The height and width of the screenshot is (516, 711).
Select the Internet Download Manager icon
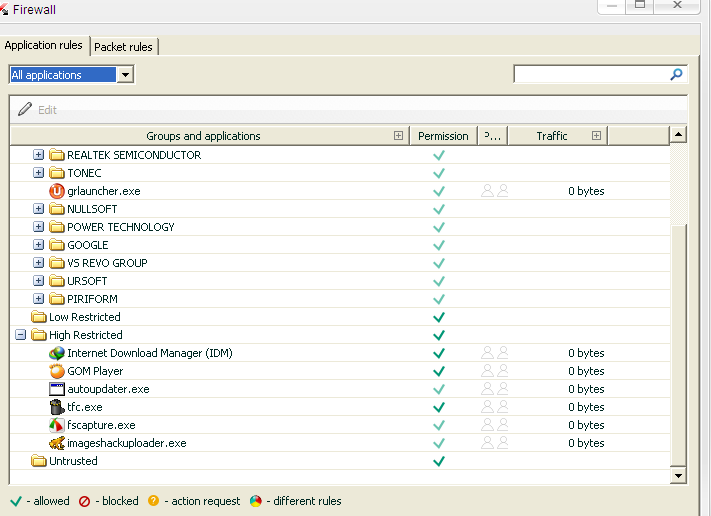57,353
